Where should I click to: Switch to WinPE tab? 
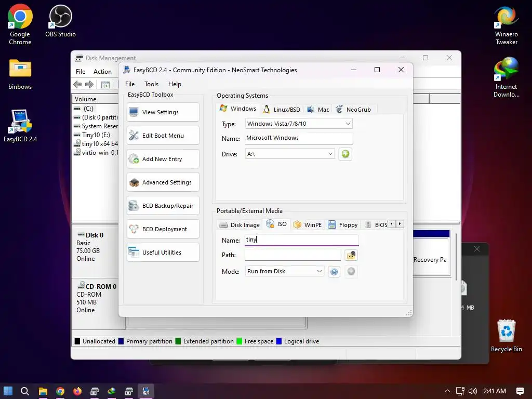[x=308, y=225]
